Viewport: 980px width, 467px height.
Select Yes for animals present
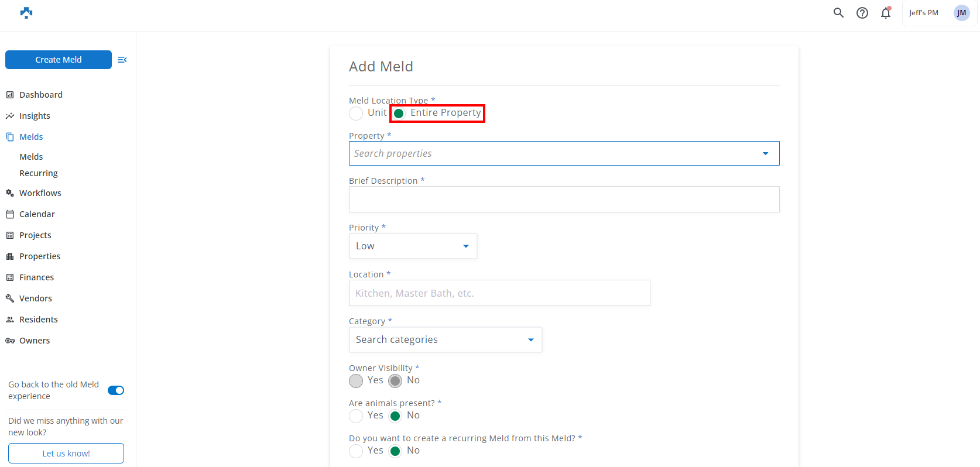pos(356,416)
